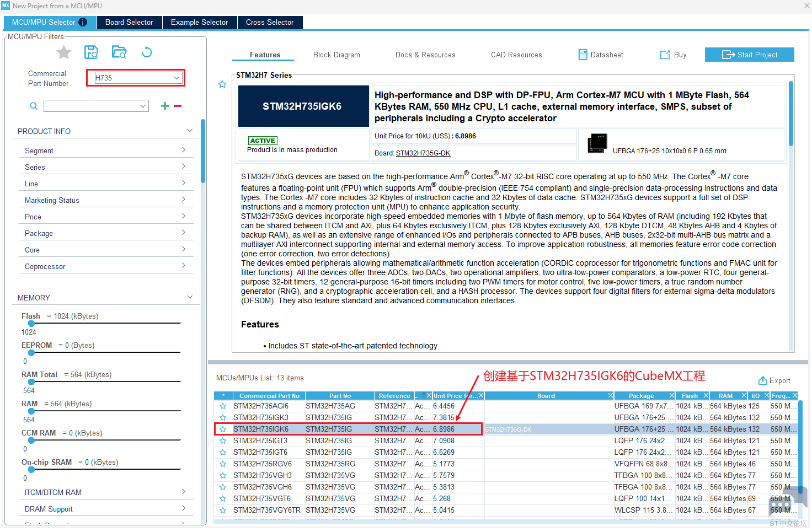The width and height of the screenshot is (812, 532).
Task: Favorite the STM32H735VGH3 row star
Action: [223, 475]
